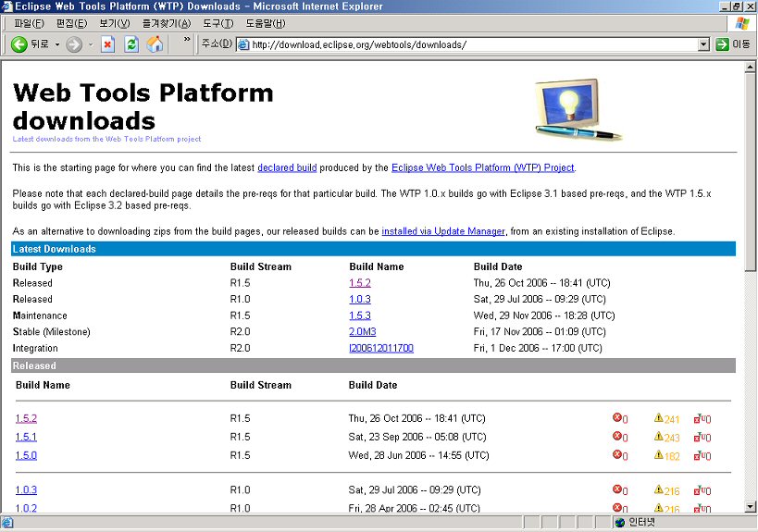The width and height of the screenshot is (758, 532).
Task: Open the 2.0M3 milestone build link
Action: (x=363, y=332)
